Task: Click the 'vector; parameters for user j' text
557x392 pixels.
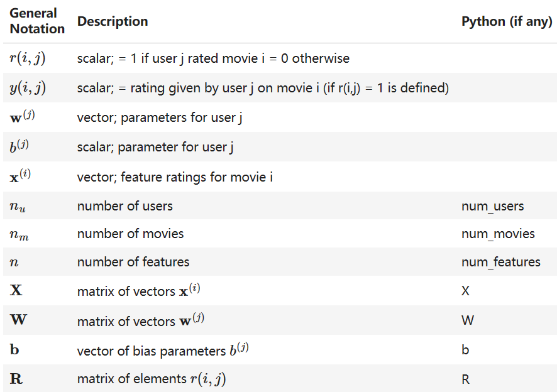Action: click(x=160, y=117)
